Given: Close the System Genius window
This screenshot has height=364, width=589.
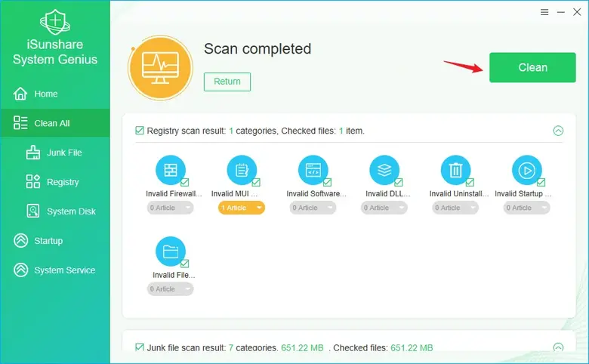Looking at the screenshot, I should [x=577, y=12].
